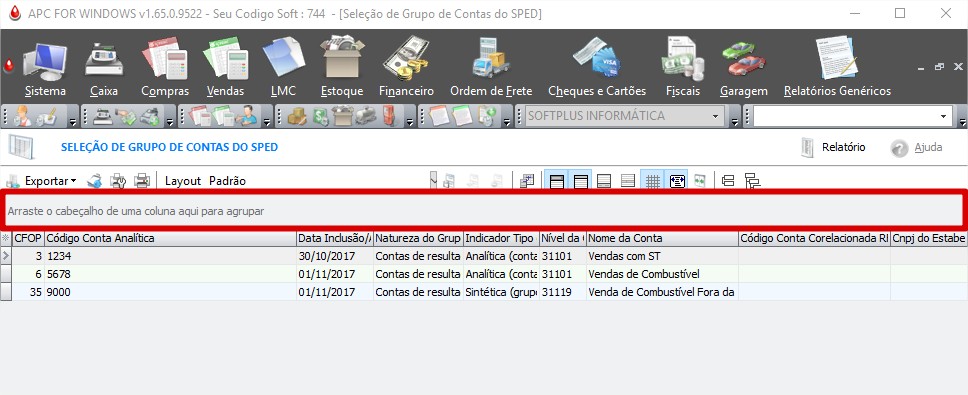
Task: Click the Cnpj do Estabe column header
Action: point(929,238)
